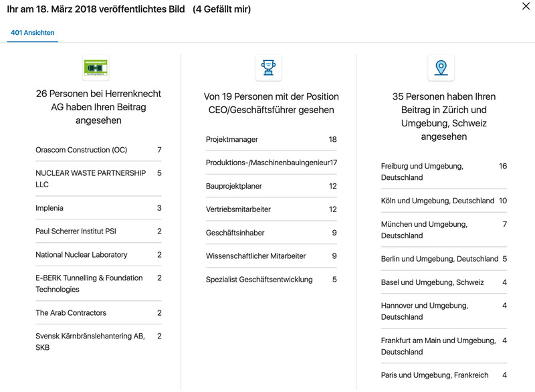Click the '4 Gefällt mir' likes text
Viewport: 535px width, 392px height.
(x=222, y=9)
